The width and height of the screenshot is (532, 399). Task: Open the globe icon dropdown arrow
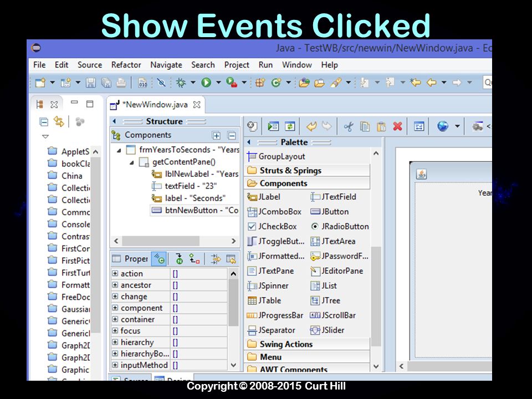(x=457, y=126)
